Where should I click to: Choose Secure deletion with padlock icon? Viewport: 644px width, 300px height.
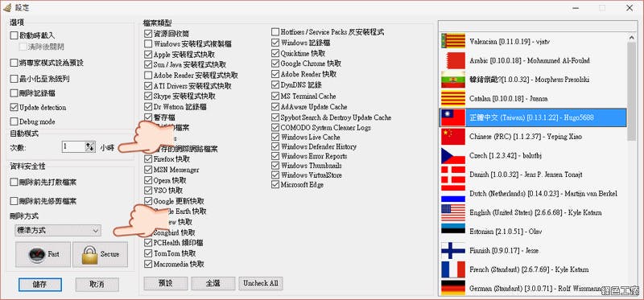coord(100,254)
